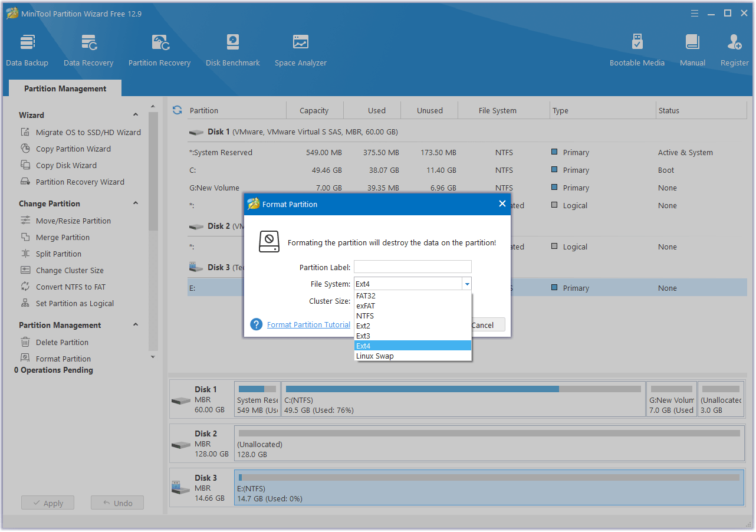Image resolution: width=756 pixels, height=532 pixels.
Task: Open Data Backup tool
Action: pyautogui.click(x=27, y=50)
